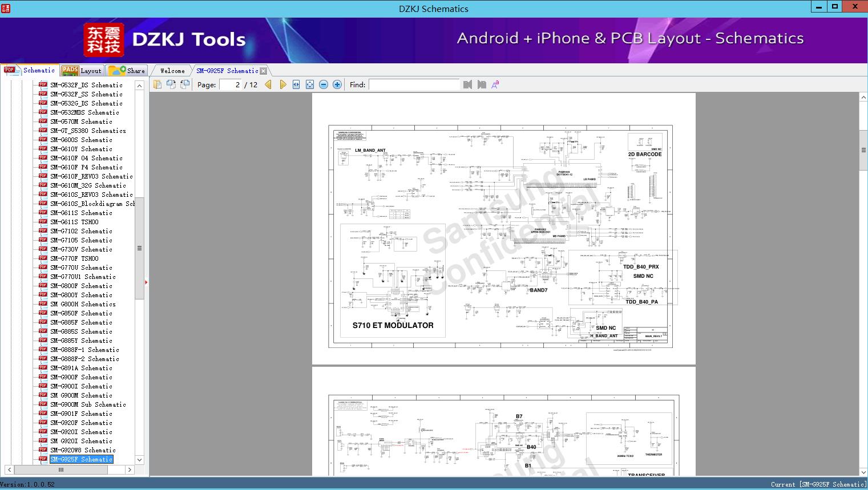Viewport: 868px width, 490px height.
Task: Click the fit page icon
Action: tap(310, 84)
